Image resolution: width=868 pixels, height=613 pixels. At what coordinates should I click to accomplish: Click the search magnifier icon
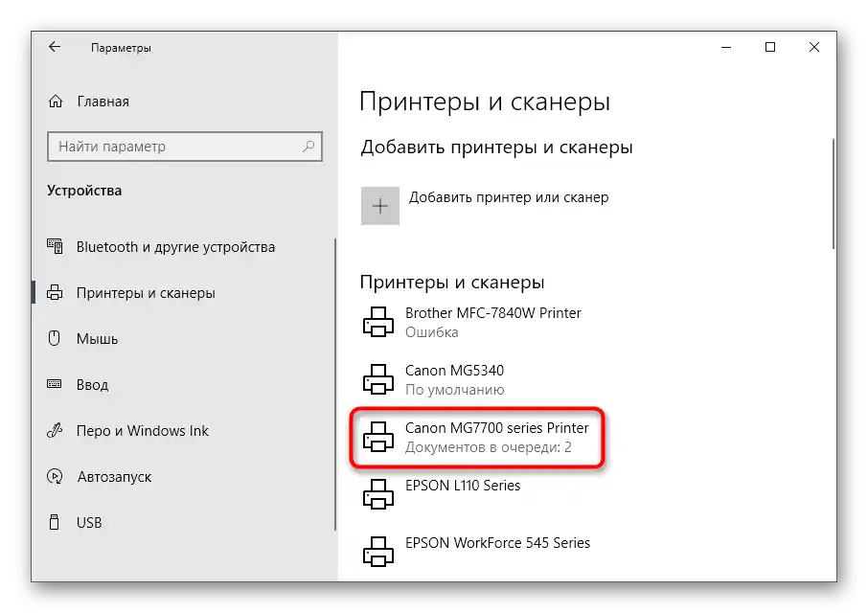coord(308,146)
